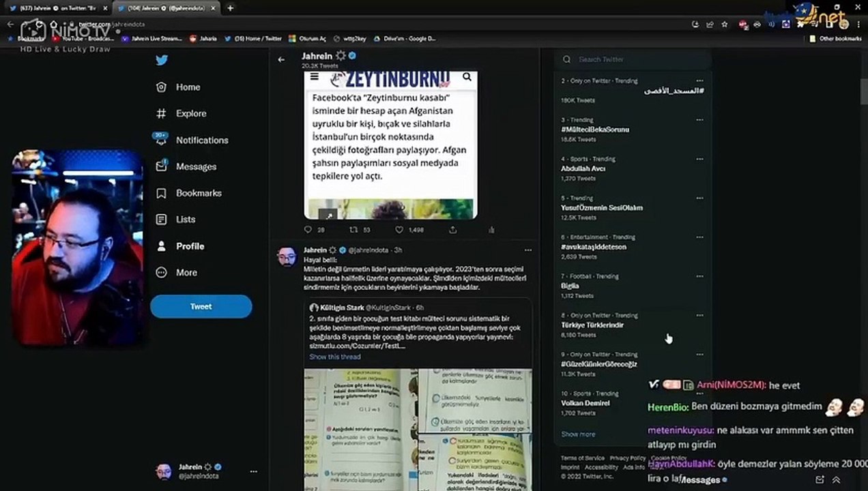The height and width of the screenshot is (491, 868).
Task: Open trending topic #GüzelGünlerGöreceğiz
Action: point(599,364)
